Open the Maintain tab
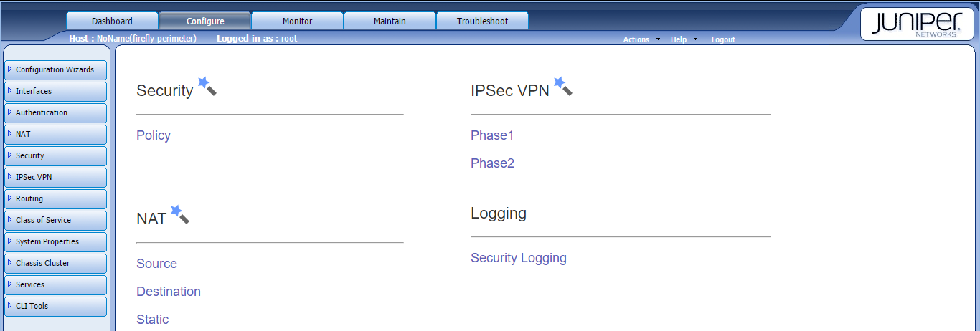980x331 pixels. [x=390, y=21]
